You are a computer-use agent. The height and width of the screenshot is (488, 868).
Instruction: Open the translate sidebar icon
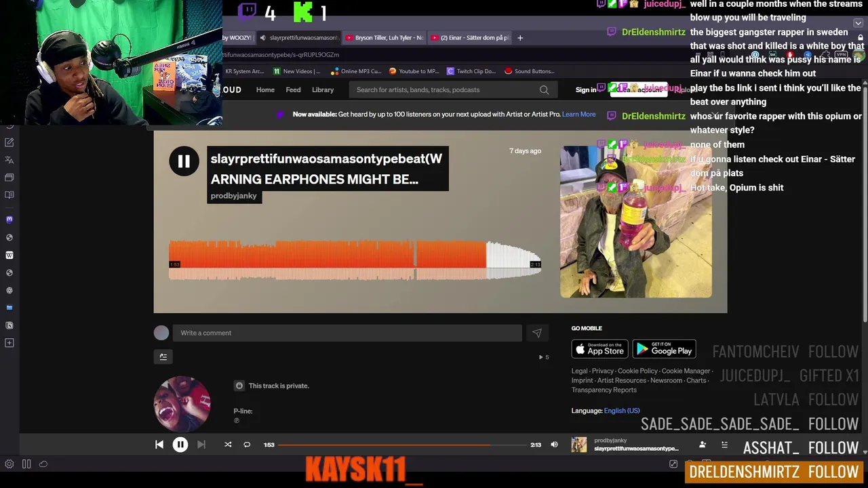click(9, 160)
